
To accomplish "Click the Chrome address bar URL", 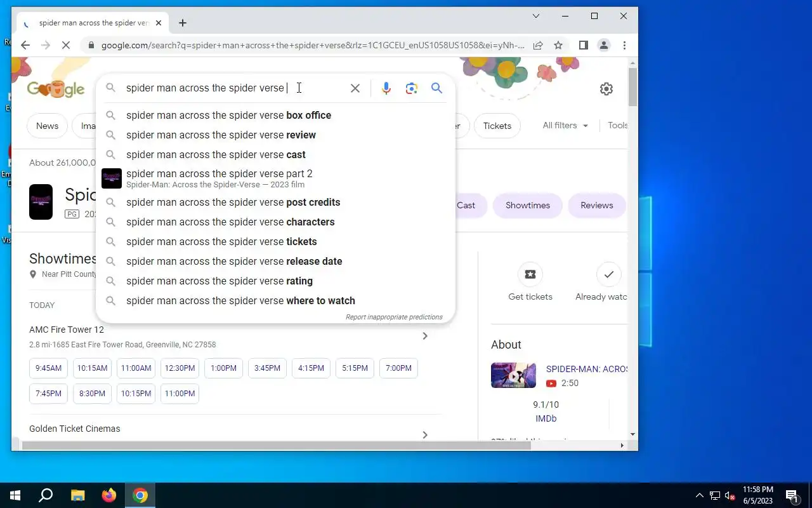I will pos(313,45).
